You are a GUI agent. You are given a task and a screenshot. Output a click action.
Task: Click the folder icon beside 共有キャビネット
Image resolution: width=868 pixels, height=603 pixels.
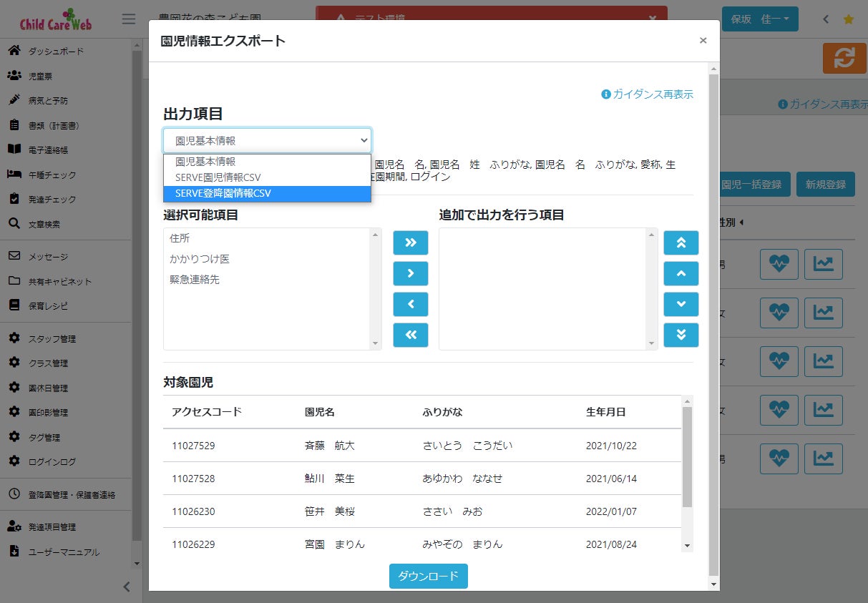(x=14, y=280)
